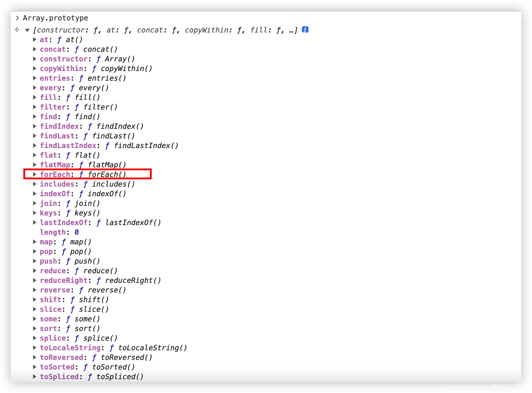The width and height of the screenshot is (532, 393).
Task: Expand the shift property
Action: pos(35,299)
